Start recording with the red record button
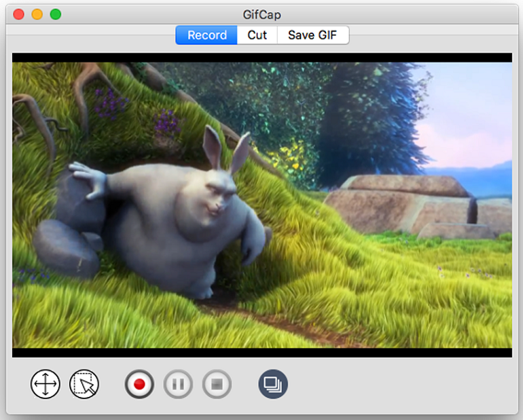Screen dimensions: 523x420 coord(139,384)
